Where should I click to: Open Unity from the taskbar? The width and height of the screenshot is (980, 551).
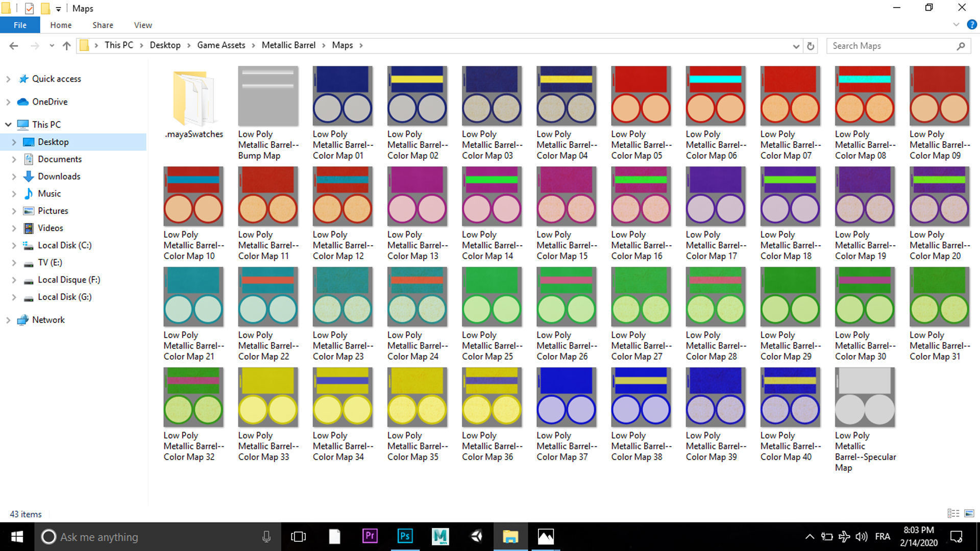click(476, 536)
